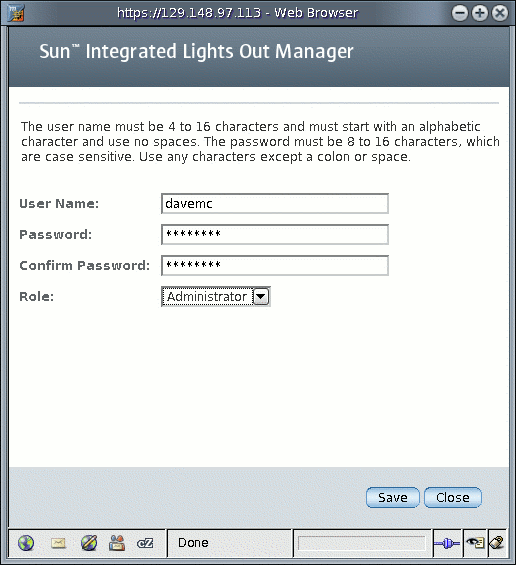
Task: Toggle the online/offline plug icon
Action: tap(447, 543)
